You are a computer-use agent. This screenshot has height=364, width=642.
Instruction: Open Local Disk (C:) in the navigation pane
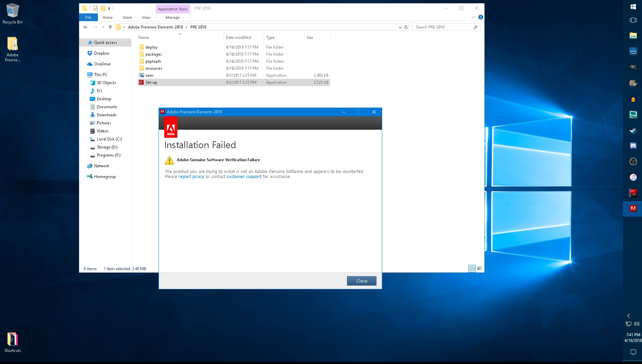coord(109,139)
